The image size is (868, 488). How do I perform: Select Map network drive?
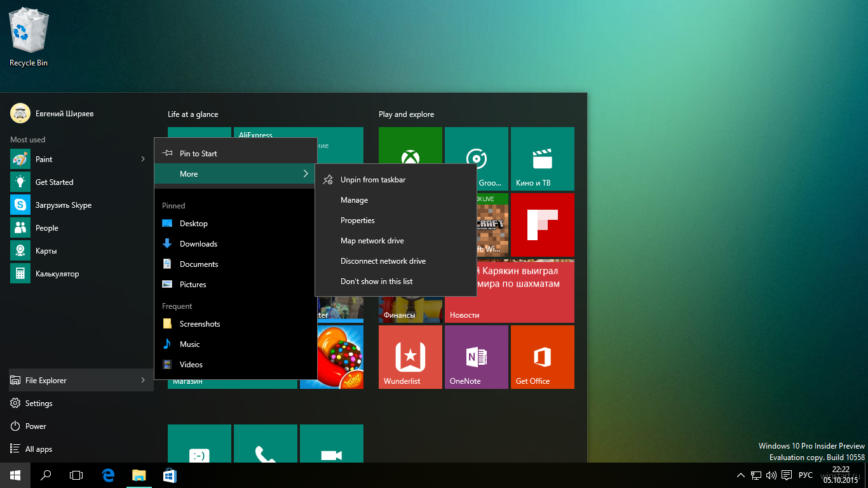(396, 241)
